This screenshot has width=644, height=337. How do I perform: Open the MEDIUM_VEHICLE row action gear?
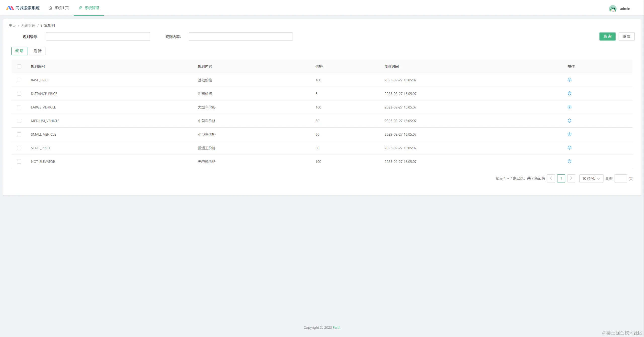(x=570, y=121)
